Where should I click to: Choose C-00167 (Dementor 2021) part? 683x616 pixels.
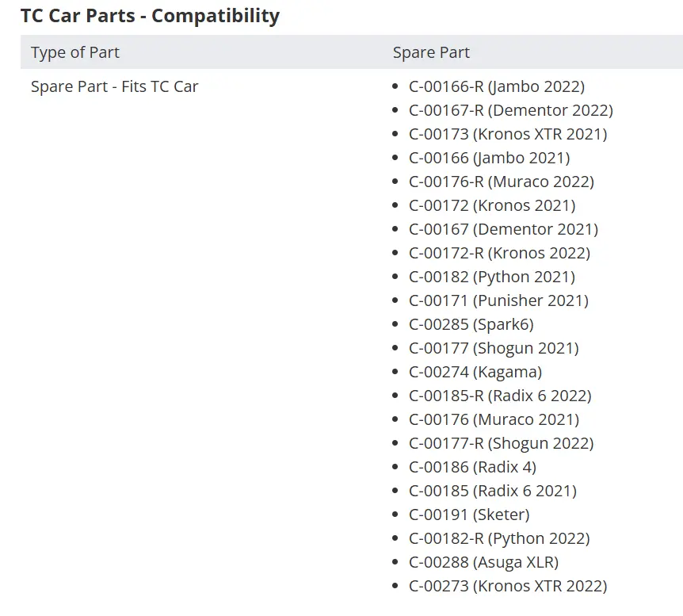(x=504, y=229)
